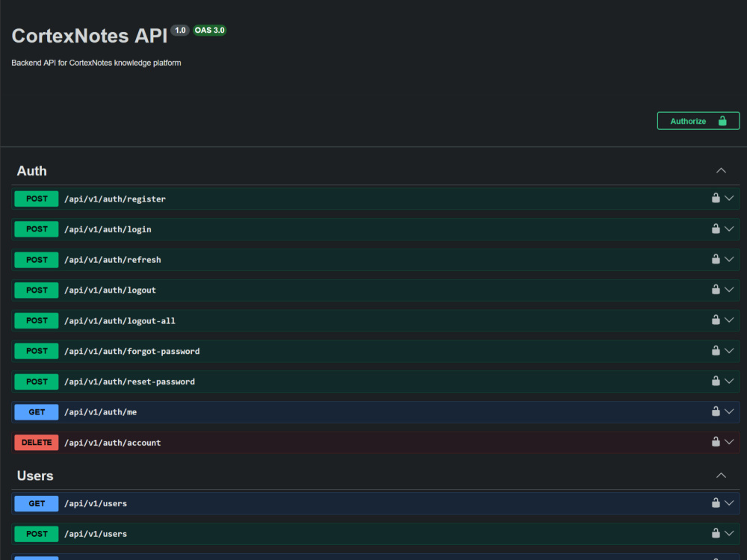Click lock icon on POST /api/v1/users row

(x=716, y=533)
